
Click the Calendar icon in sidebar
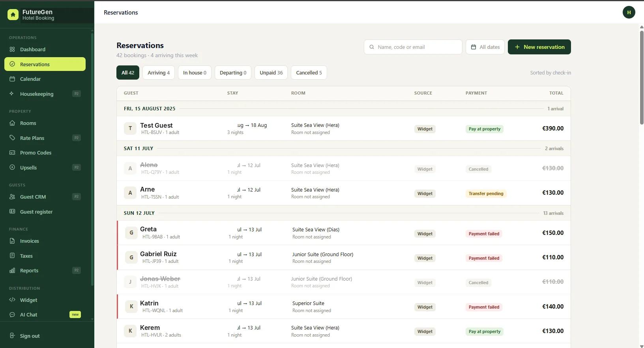(x=12, y=79)
